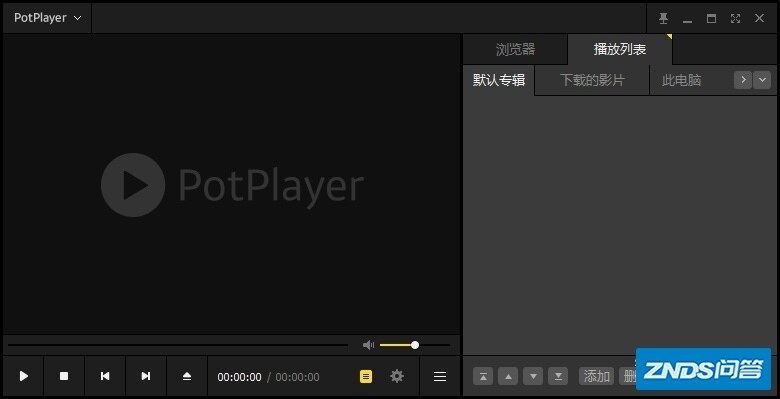Move selected playlist item to bottom
This screenshot has height=399, width=780.
click(x=558, y=376)
